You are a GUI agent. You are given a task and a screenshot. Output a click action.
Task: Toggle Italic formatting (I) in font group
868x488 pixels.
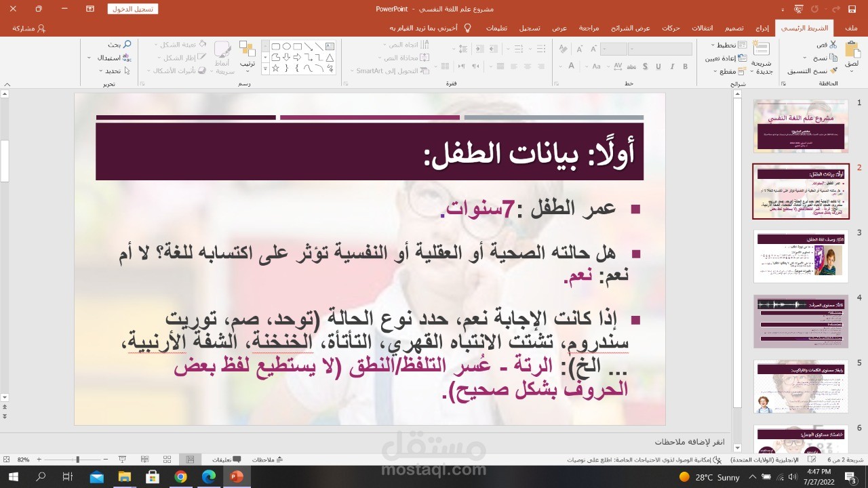(x=672, y=66)
